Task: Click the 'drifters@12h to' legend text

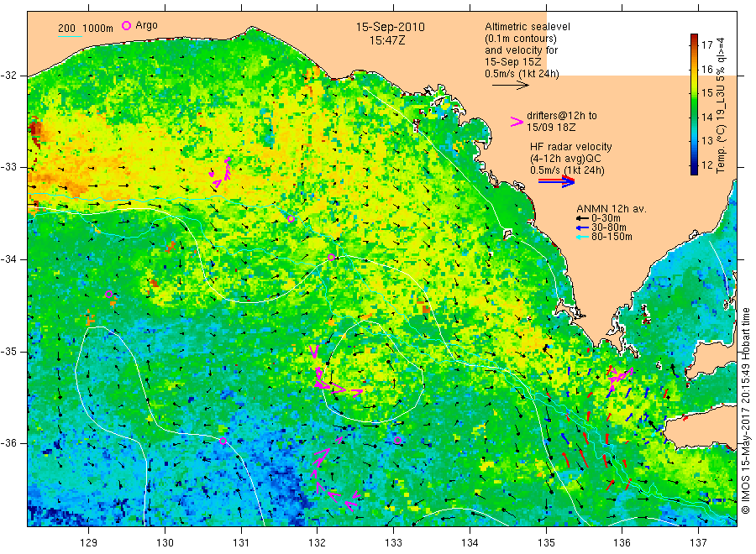Action: (x=562, y=116)
